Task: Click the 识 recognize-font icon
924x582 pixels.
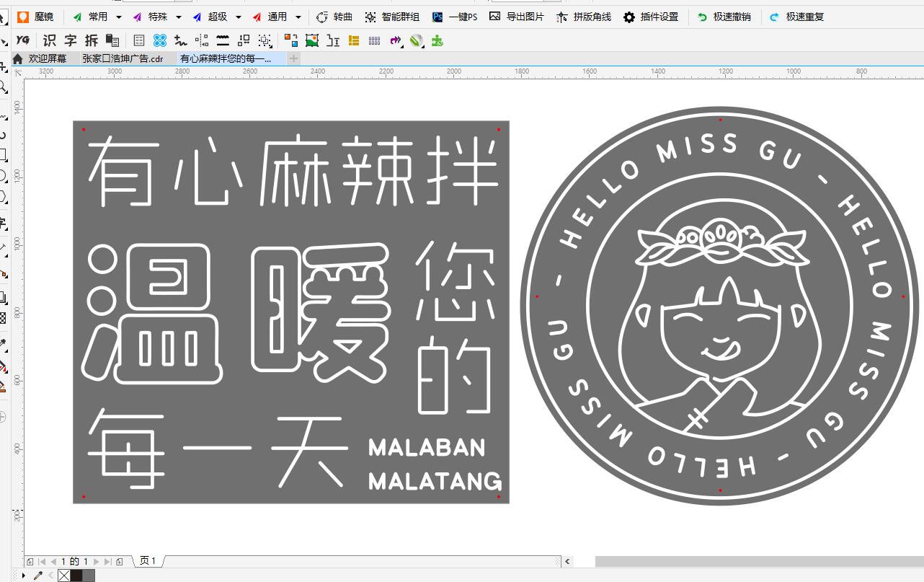Action: click(x=50, y=40)
